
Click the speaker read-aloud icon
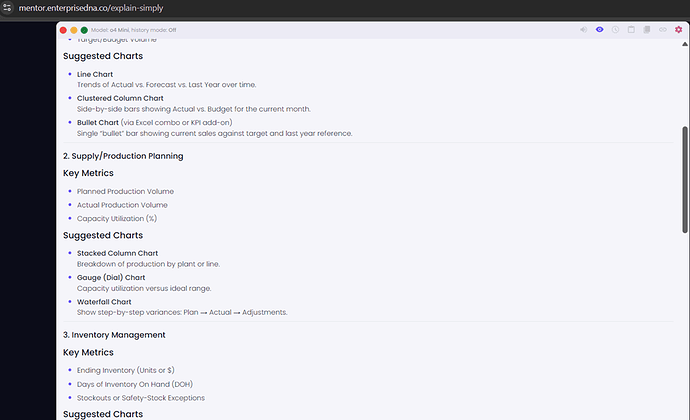(584, 30)
